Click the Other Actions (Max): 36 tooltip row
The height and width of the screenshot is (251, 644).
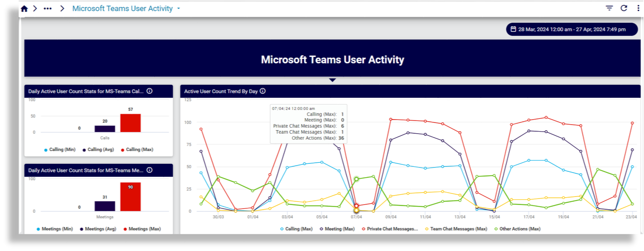pyautogui.click(x=318, y=138)
